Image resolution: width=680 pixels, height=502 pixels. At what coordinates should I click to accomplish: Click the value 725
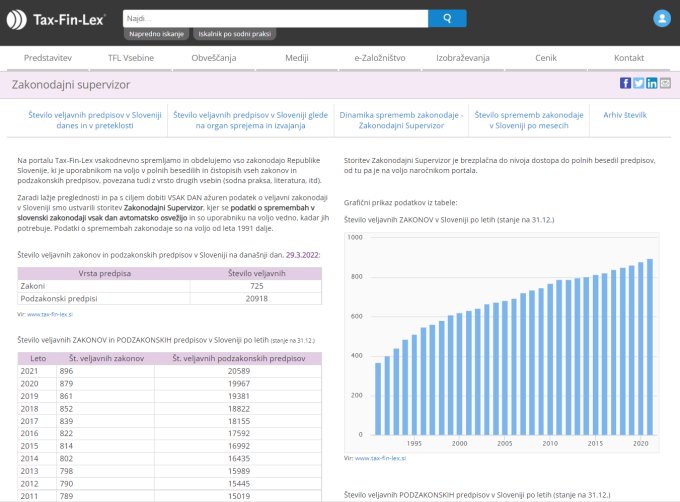pyautogui.click(x=257, y=286)
